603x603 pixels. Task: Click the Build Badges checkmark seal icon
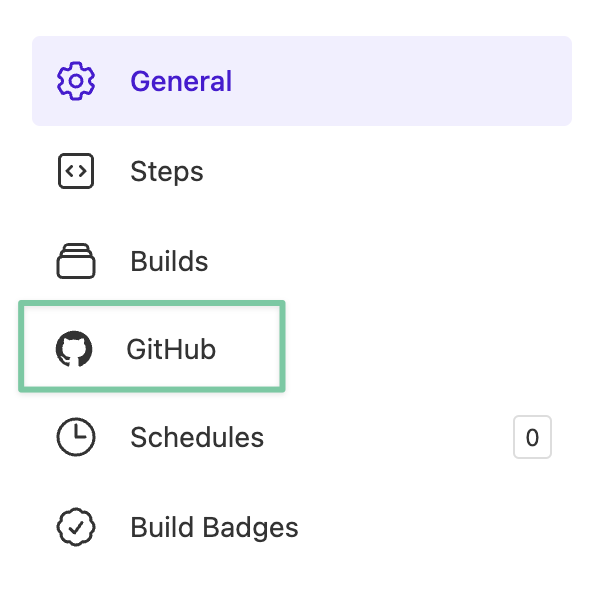(76, 527)
